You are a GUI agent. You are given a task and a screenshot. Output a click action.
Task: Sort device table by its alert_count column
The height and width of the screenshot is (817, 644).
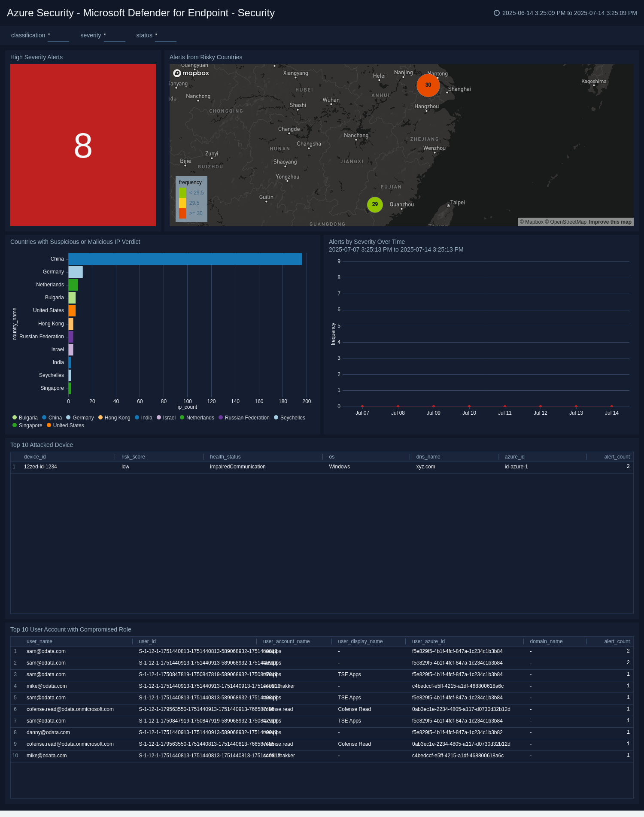click(x=617, y=457)
